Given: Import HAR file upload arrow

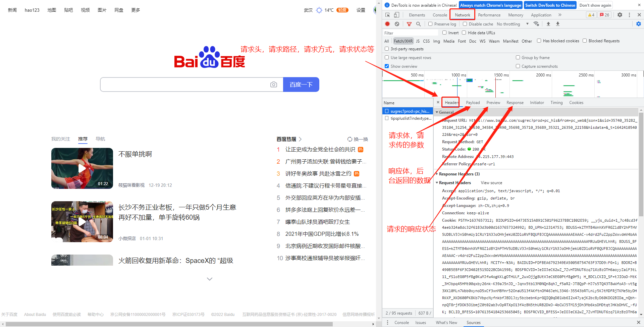Looking at the screenshot, I should [x=548, y=24].
